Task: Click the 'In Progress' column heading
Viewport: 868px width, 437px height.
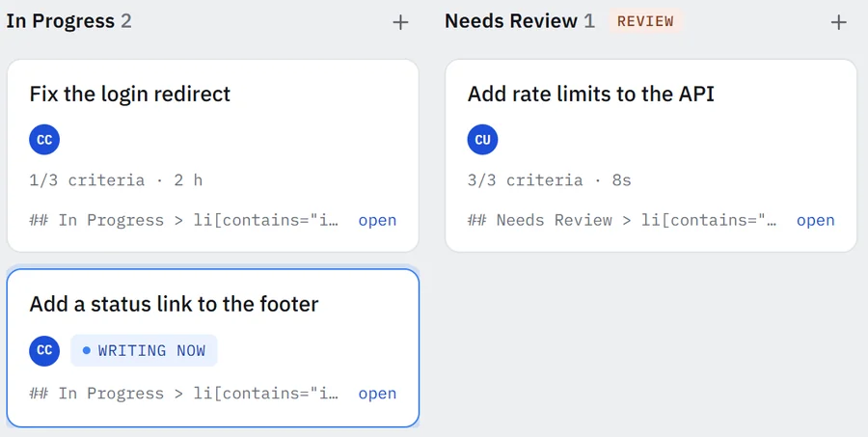Action: [x=61, y=21]
